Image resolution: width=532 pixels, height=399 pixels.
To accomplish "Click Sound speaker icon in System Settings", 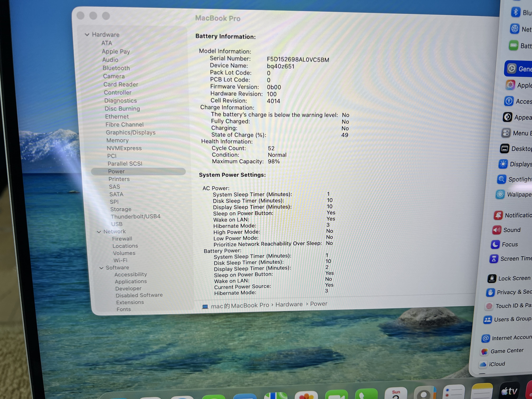I will [x=497, y=230].
